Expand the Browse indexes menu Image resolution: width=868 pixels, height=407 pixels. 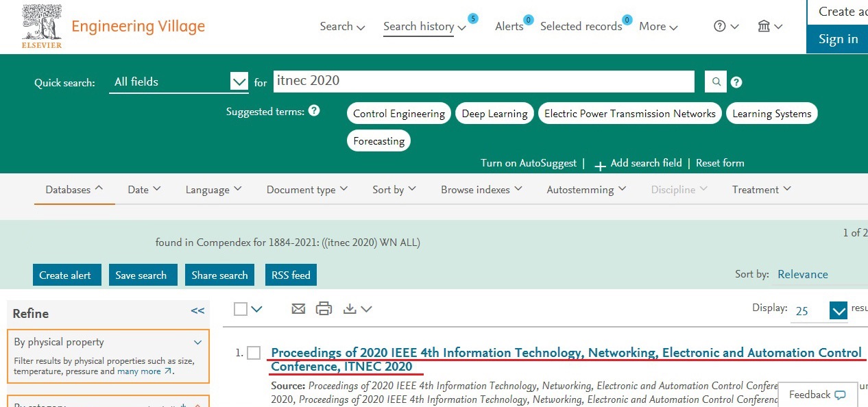[x=482, y=190]
